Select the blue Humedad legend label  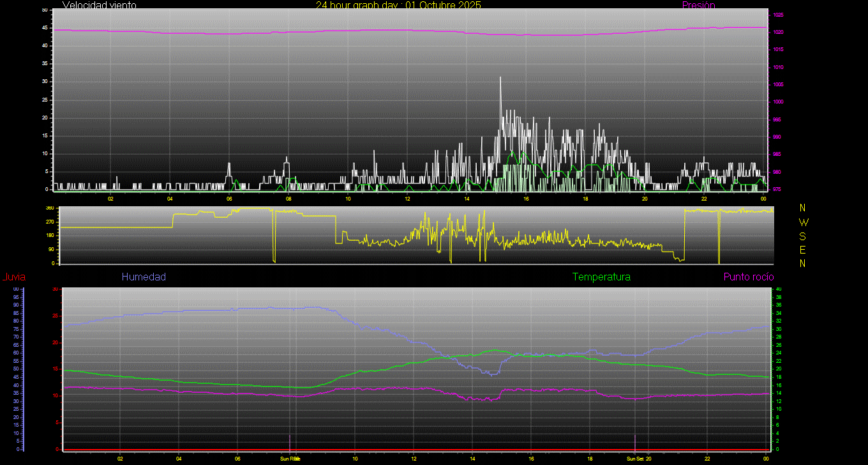click(x=144, y=277)
